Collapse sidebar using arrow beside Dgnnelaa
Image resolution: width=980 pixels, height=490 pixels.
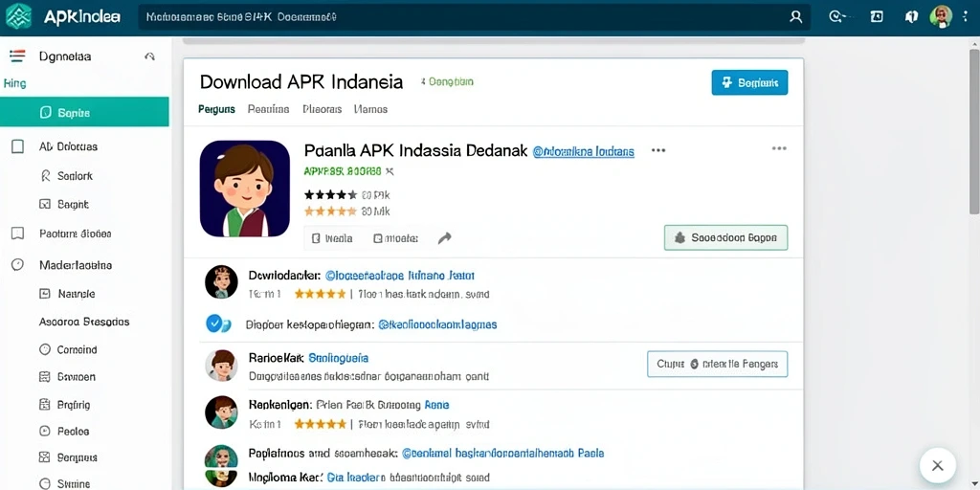(149, 56)
